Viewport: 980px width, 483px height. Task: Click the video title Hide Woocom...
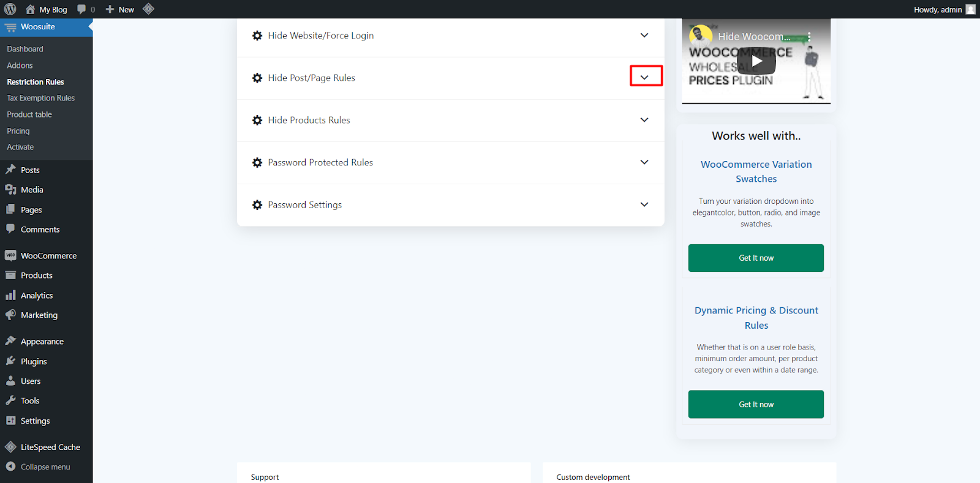point(754,37)
